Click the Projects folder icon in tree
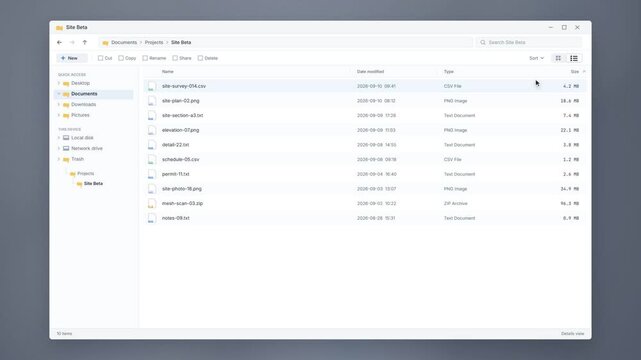 [x=72, y=174]
